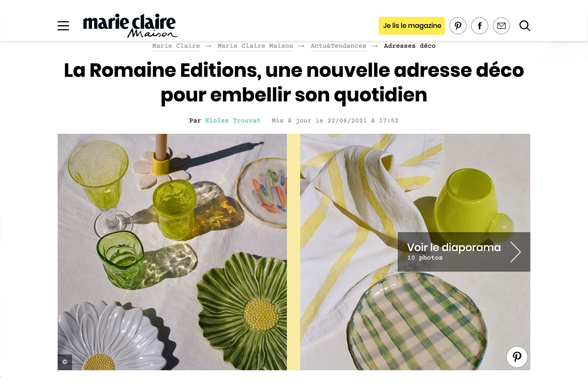Open the search magnifier
588x390 pixels.
coord(524,26)
